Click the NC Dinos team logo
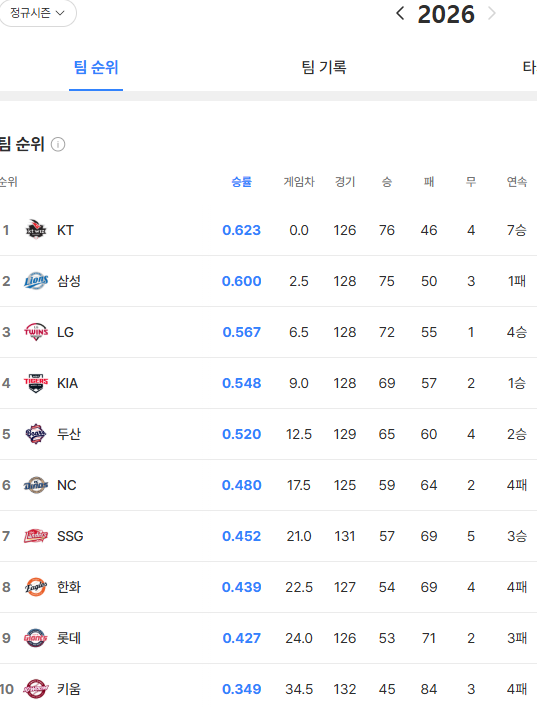The height and width of the screenshot is (708, 537). click(x=36, y=485)
